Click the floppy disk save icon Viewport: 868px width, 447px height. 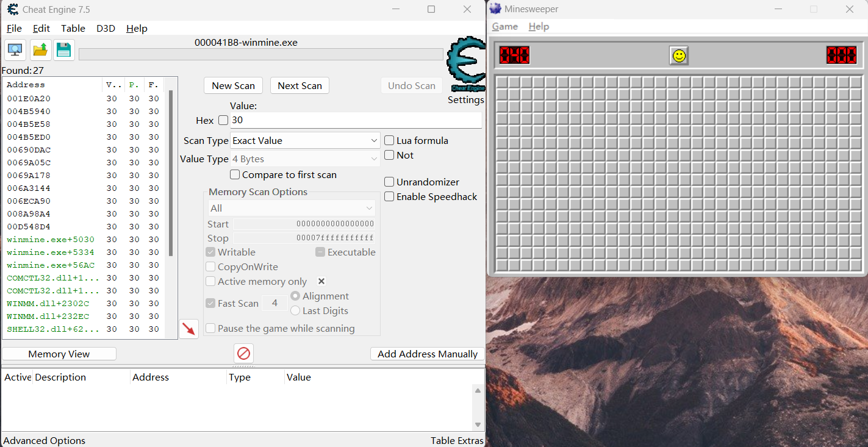(64, 50)
